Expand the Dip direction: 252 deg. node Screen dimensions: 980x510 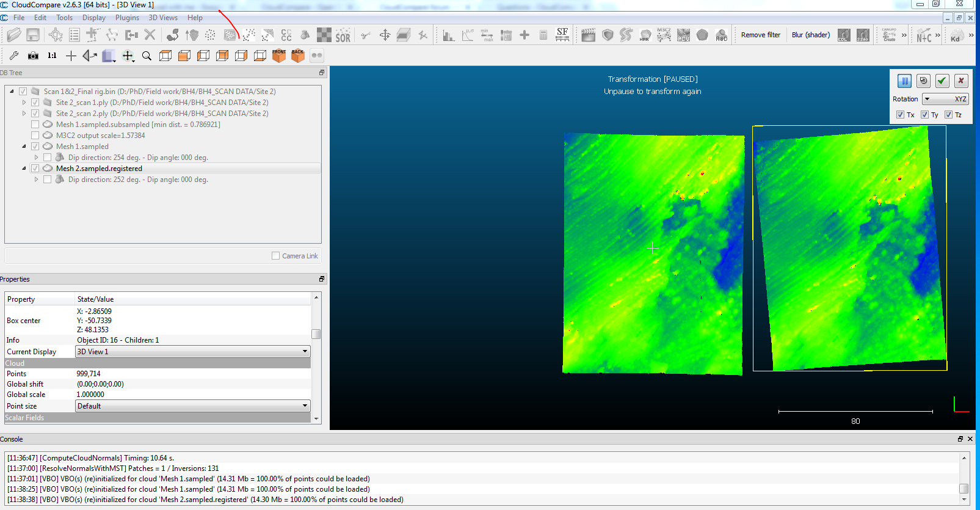36,180
